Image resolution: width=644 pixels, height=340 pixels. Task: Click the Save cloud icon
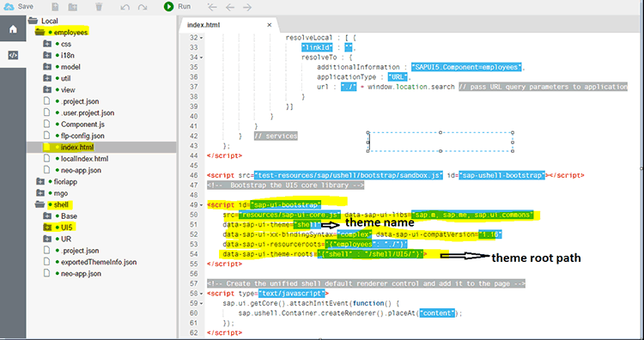(9, 7)
